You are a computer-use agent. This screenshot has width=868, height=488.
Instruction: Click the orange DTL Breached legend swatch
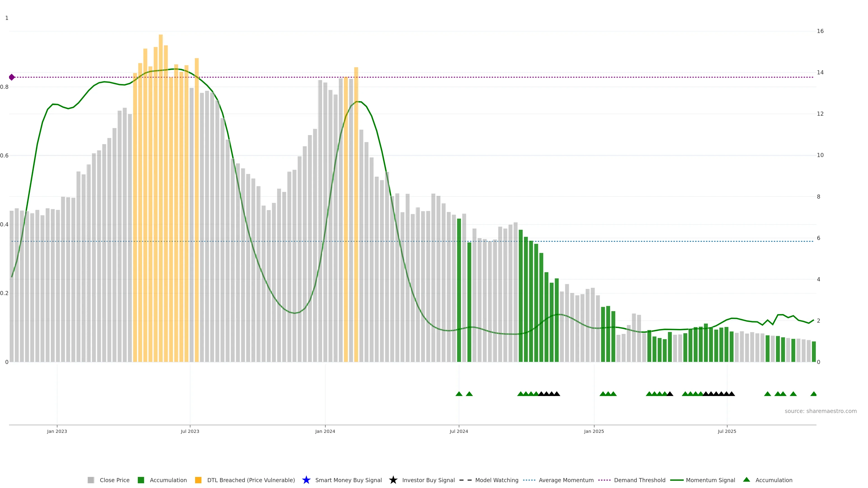[x=198, y=480]
